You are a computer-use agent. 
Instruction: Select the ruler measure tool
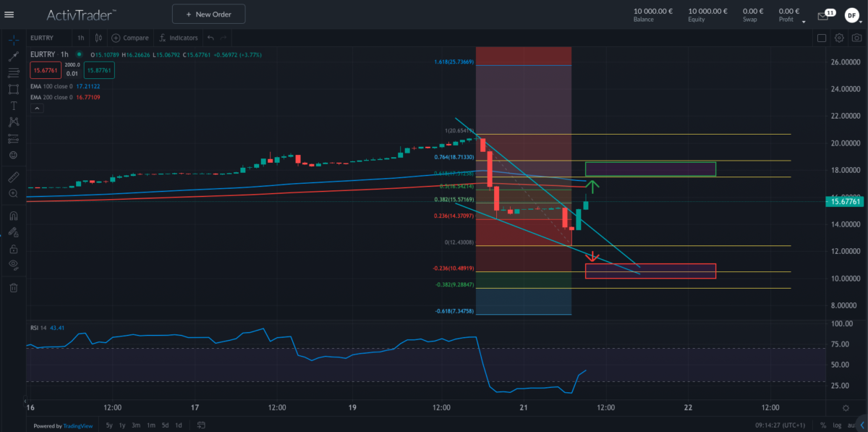[13, 177]
